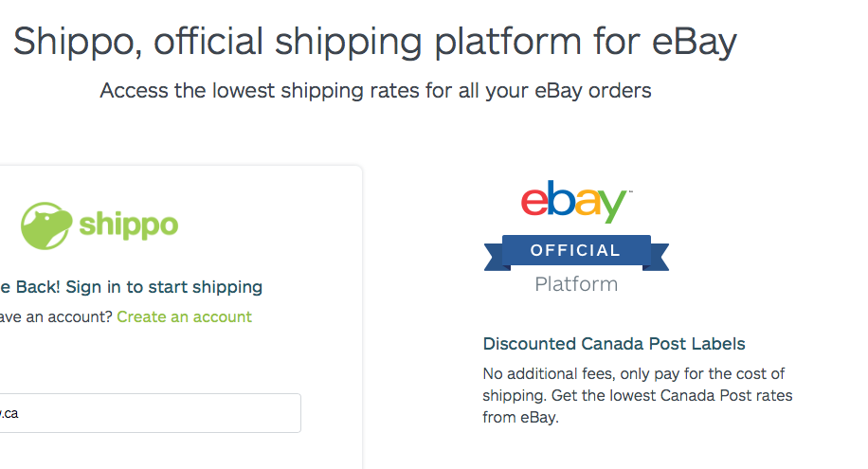The image size is (868, 469).
Task: Click the green 'y' in the eBay logo
Action: point(611,206)
